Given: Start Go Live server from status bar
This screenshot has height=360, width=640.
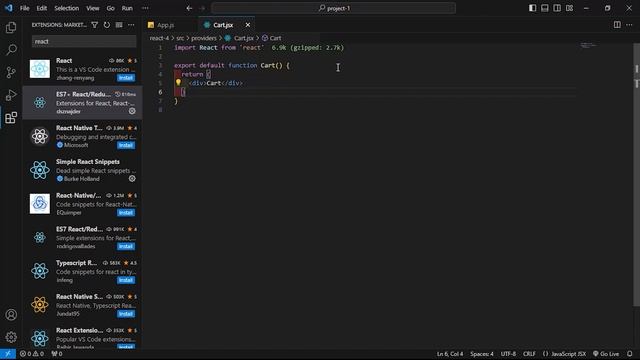Looking at the screenshot, I should point(606,354).
